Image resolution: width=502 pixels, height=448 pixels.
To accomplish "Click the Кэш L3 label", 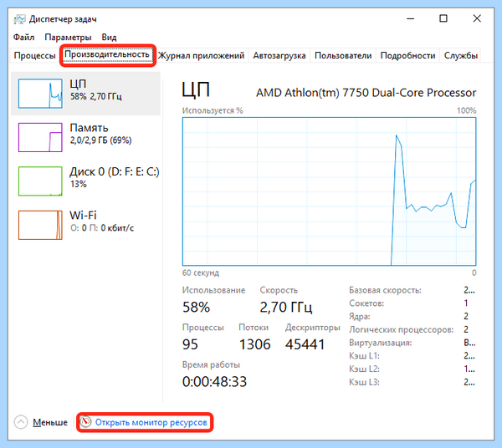I will [364, 382].
